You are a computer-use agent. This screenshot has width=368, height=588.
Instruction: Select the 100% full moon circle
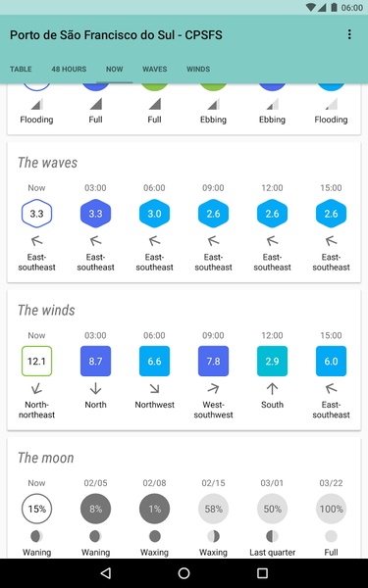click(x=331, y=509)
